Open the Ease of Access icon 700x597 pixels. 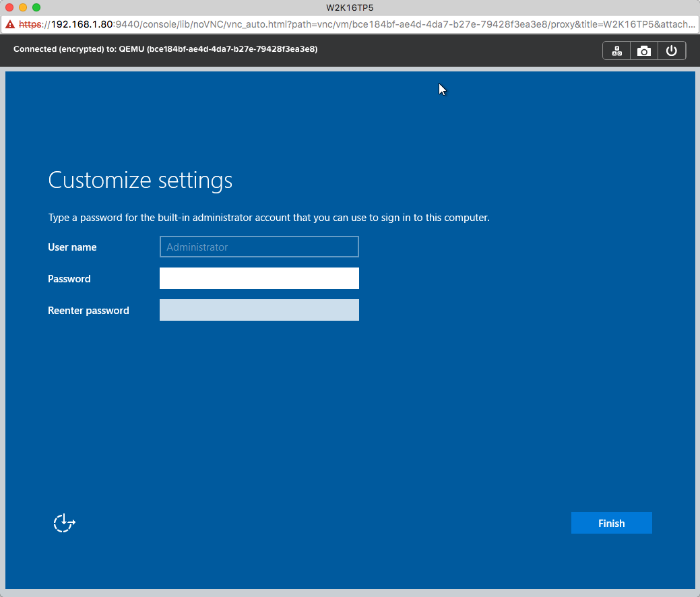pos(64,523)
